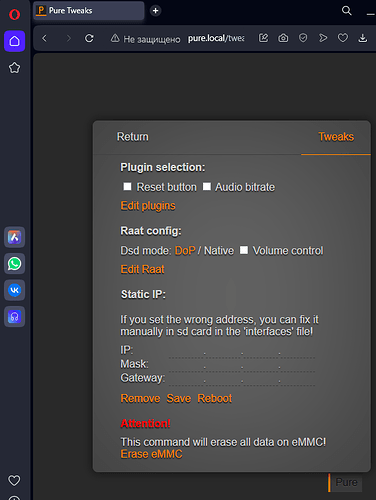Add page to bookmarks heart icon

(x=343, y=38)
